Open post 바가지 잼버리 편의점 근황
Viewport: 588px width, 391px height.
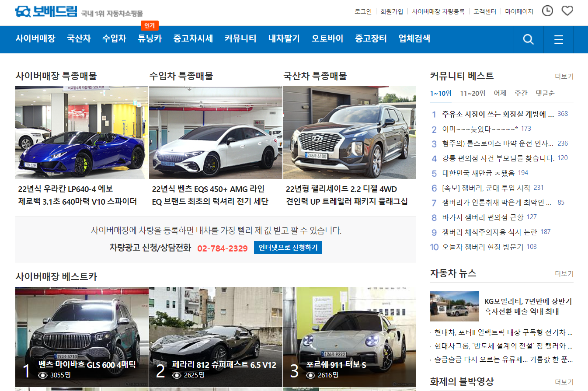pos(483,217)
